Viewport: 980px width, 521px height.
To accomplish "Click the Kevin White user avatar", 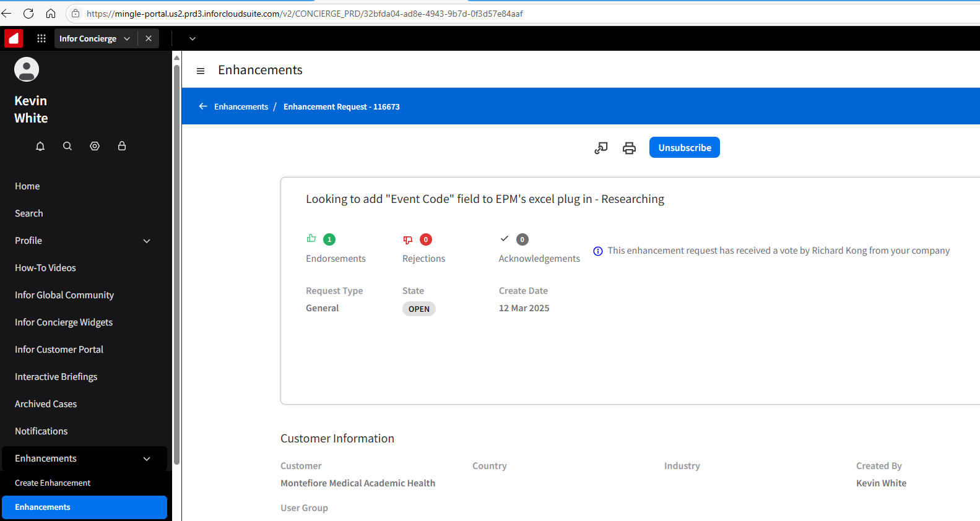I will (27, 69).
